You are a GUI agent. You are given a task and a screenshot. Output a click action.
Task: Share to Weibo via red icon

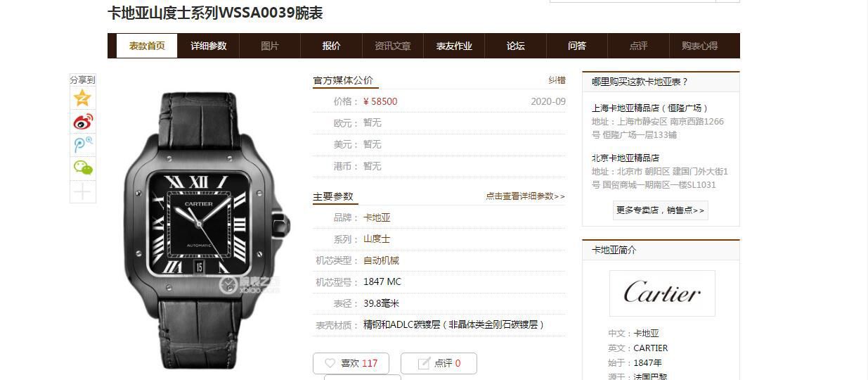click(x=83, y=122)
